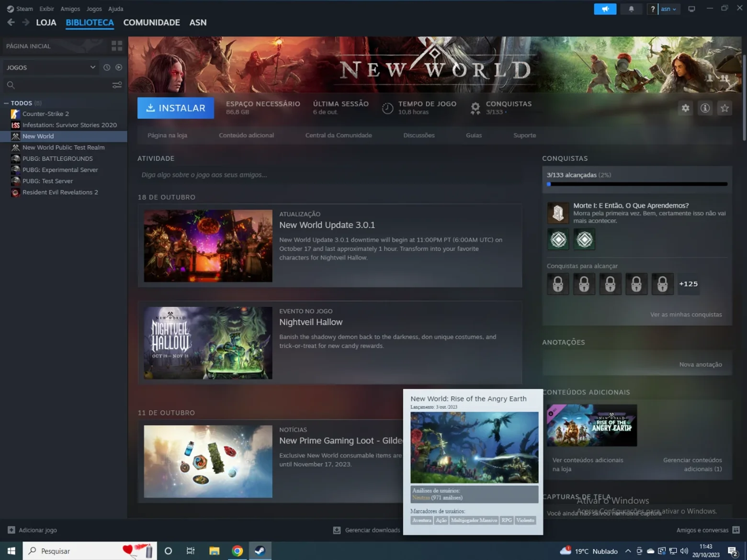
Task: Open the Exibir menu
Action: click(46, 9)
